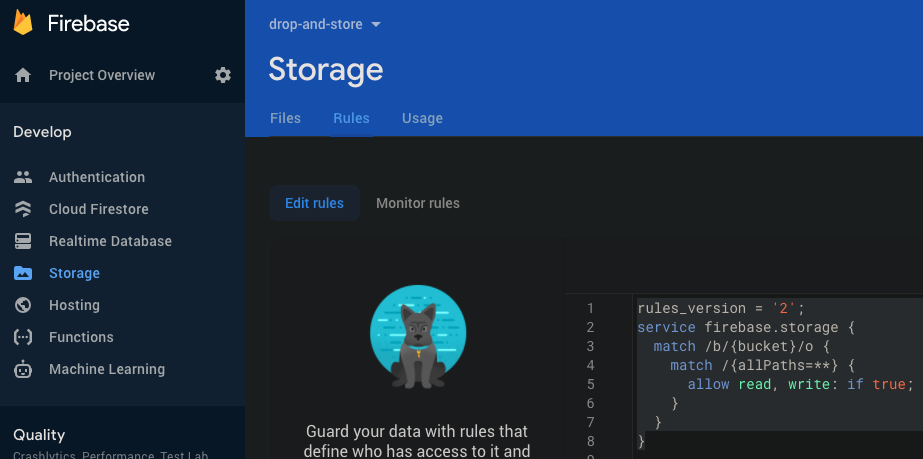The width and height of the screenshot is (923, 459).
Task: Open the drop-and-store project dropdown arrow
Action: [376, 25]
